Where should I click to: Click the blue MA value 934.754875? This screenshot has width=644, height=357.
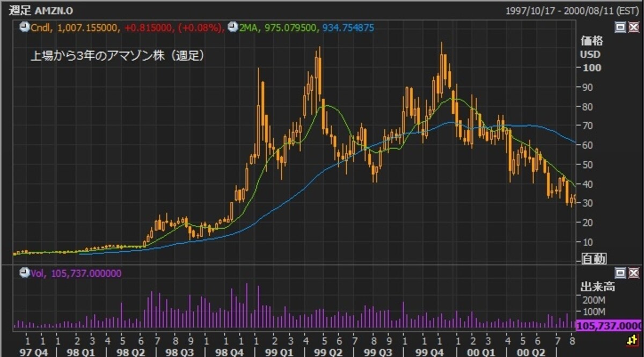(348, 27)
